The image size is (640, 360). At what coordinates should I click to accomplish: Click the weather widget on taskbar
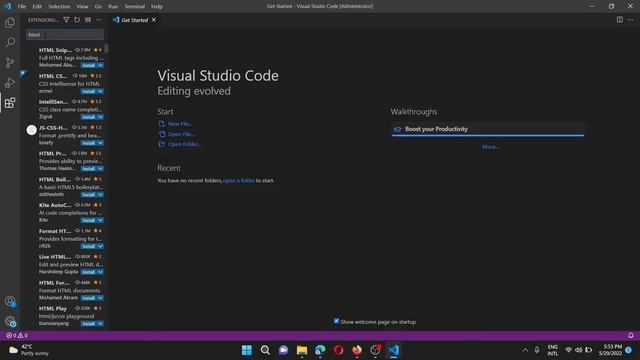pyautogui.click(x=29, y=350)
